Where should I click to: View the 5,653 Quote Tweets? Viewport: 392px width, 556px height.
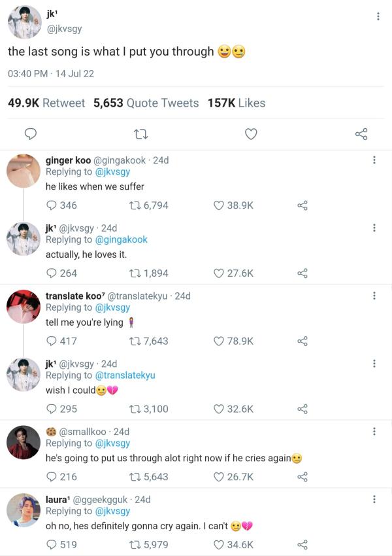tap(146, 103)
